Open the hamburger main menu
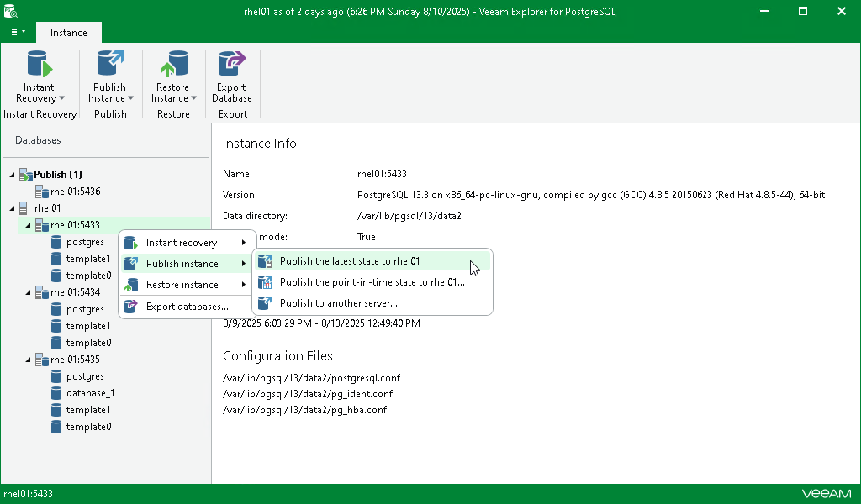 click(x=18, y=32)
